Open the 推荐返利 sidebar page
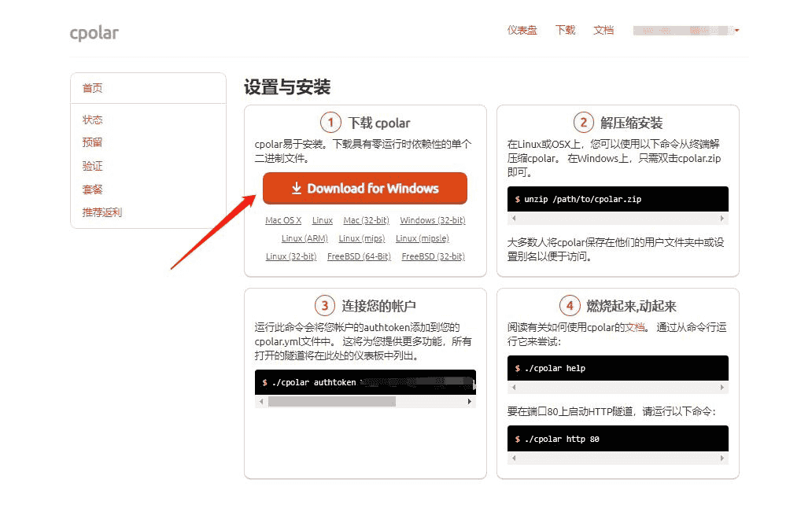The image size is (812, 519). pos(101,212)
